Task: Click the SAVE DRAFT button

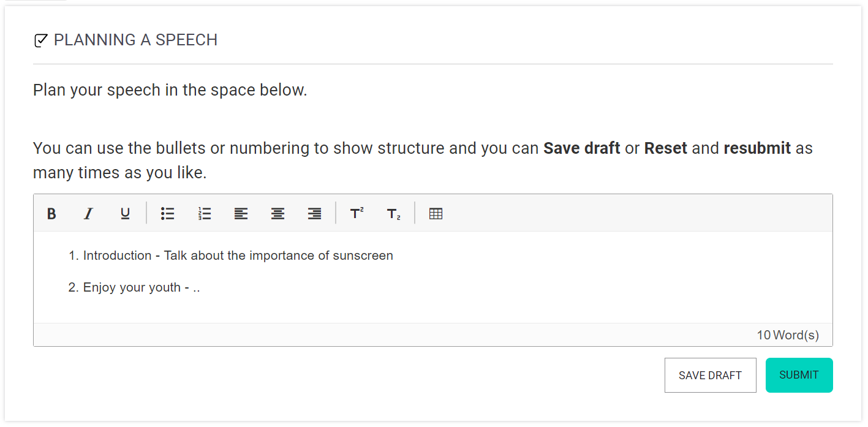Action: tap(710, 375)
